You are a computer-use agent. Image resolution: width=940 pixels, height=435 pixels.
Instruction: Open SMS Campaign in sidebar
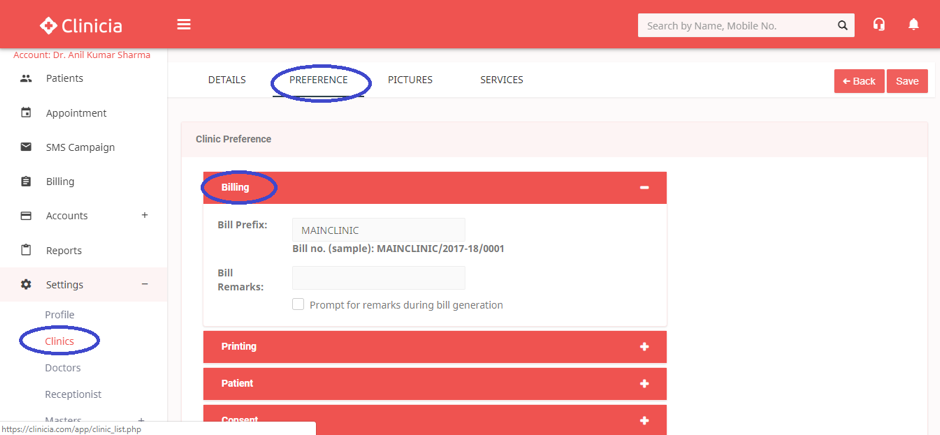80,147
